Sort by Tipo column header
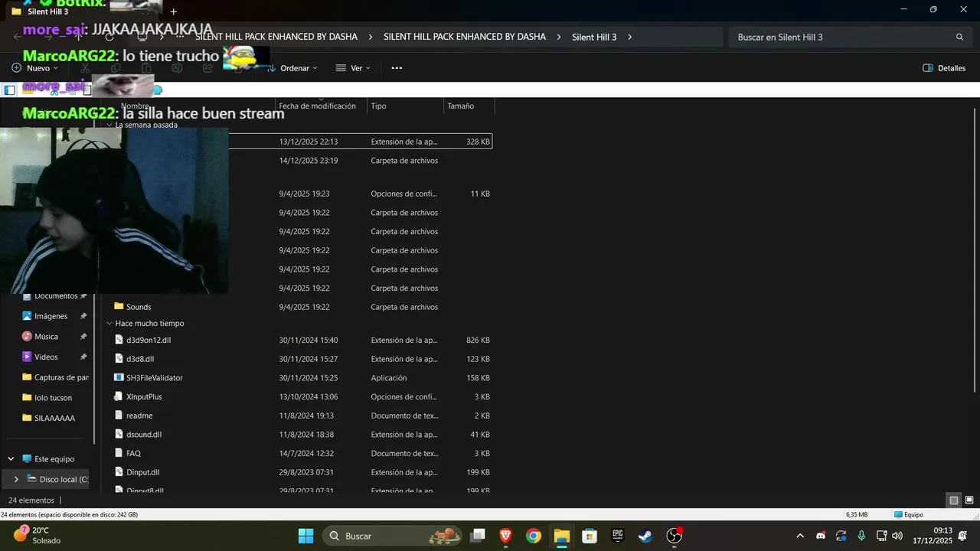 click(405, 106)
